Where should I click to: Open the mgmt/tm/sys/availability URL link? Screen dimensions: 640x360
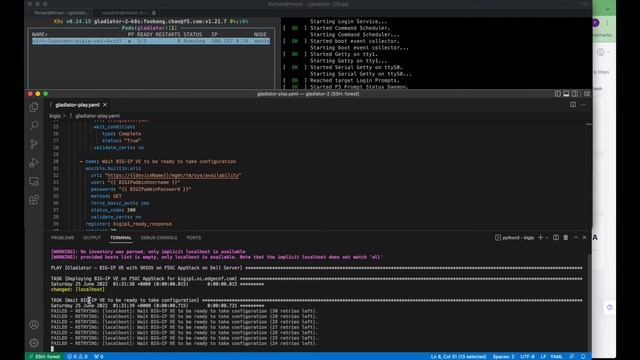[173, 176]
